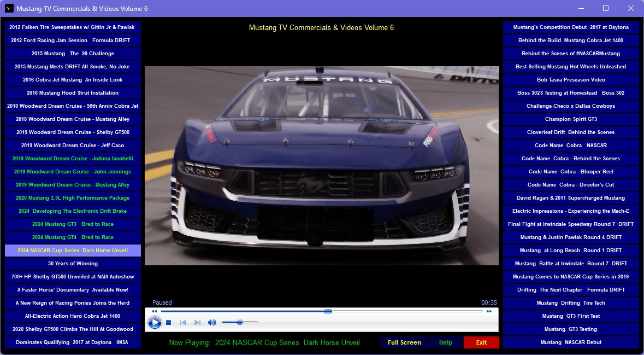
Task: Select 2015 Mustang The .99 Challenge
Action: click(73, 54)
